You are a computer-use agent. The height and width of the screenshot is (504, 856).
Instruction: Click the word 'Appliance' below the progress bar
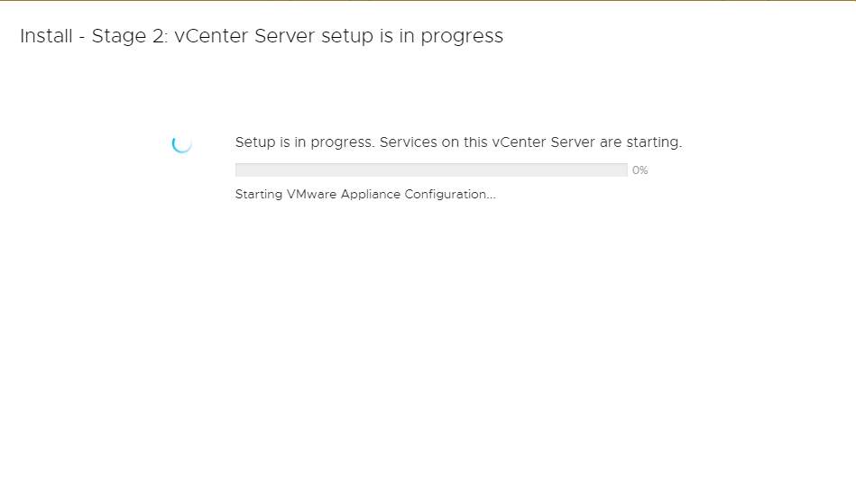pos(371,194)
